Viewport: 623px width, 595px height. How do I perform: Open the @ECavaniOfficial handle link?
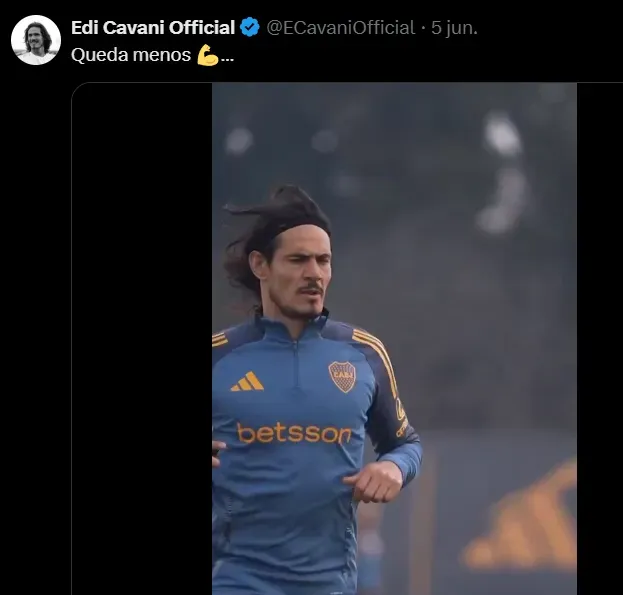tap(340, 28)
